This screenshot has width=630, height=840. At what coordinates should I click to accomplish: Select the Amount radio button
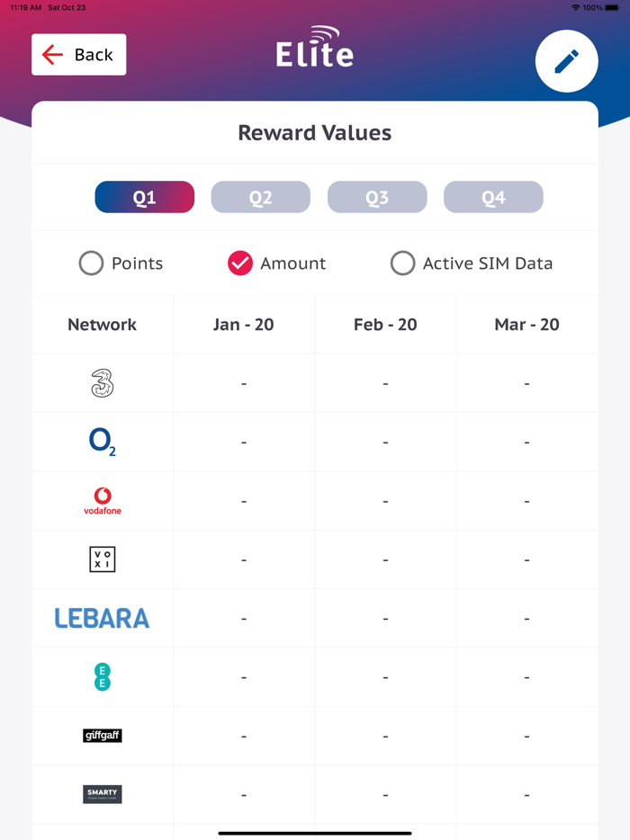(x=239, y=263)
